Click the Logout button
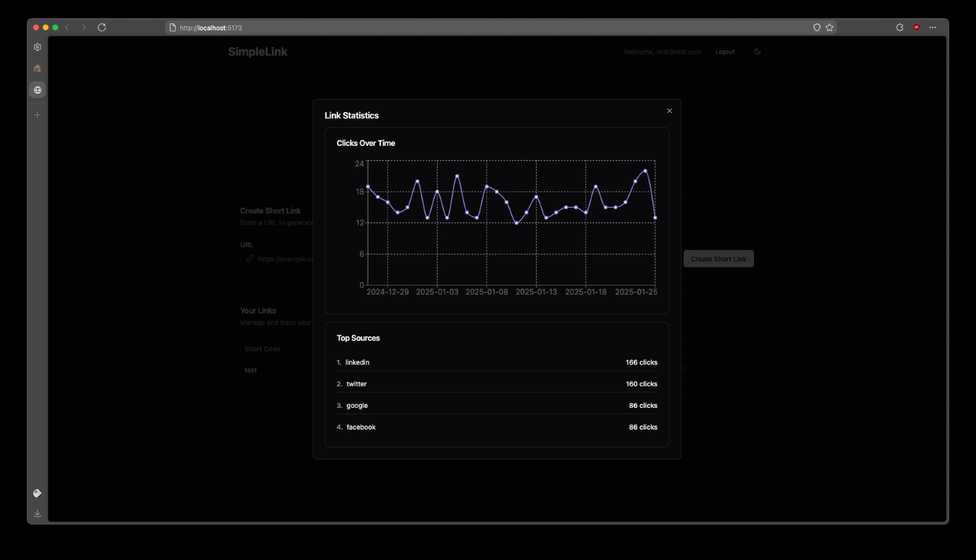976x560 pixels. coord(725,52)
